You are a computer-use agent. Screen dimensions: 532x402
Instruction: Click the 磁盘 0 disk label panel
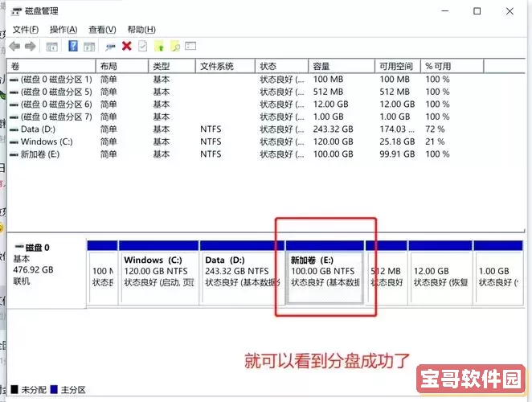point(47,272)
